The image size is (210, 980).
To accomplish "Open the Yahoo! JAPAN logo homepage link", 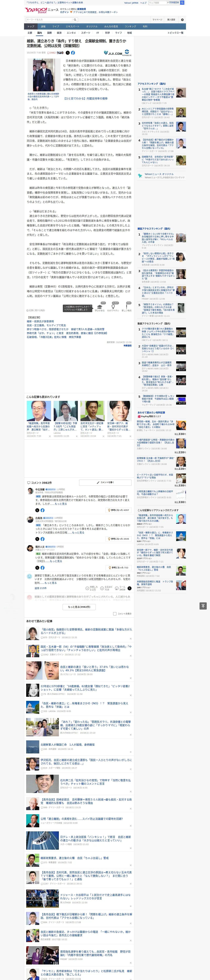I will click(36, 10).
